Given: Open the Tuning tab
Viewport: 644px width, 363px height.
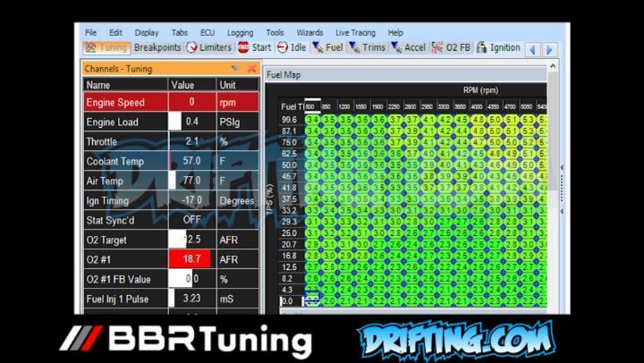Looking at the screenshot, I should (106, 47).
